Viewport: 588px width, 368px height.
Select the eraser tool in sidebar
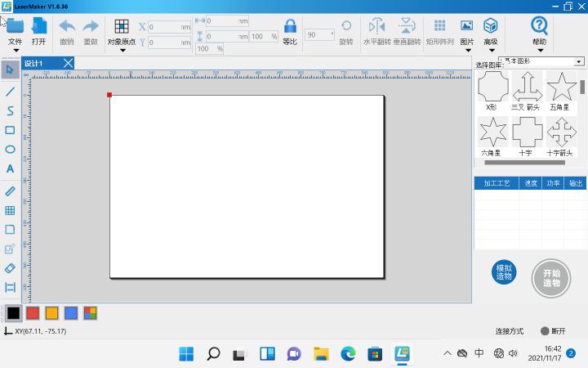click(x=10, y=267)
